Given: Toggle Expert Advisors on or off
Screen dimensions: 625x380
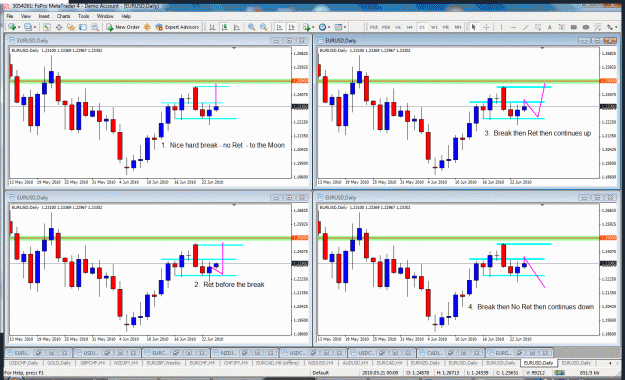Looking at the screenshot, I should [x=177, y=27].
